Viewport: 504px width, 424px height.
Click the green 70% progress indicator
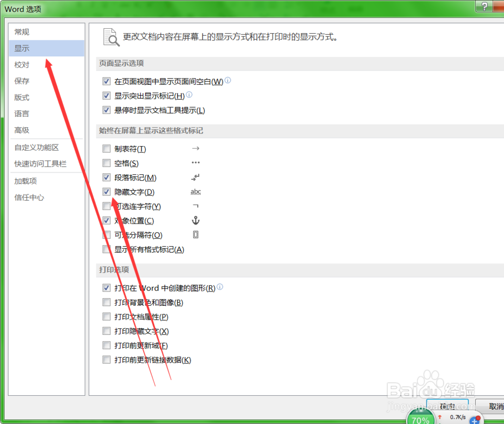tap(420, 417)
